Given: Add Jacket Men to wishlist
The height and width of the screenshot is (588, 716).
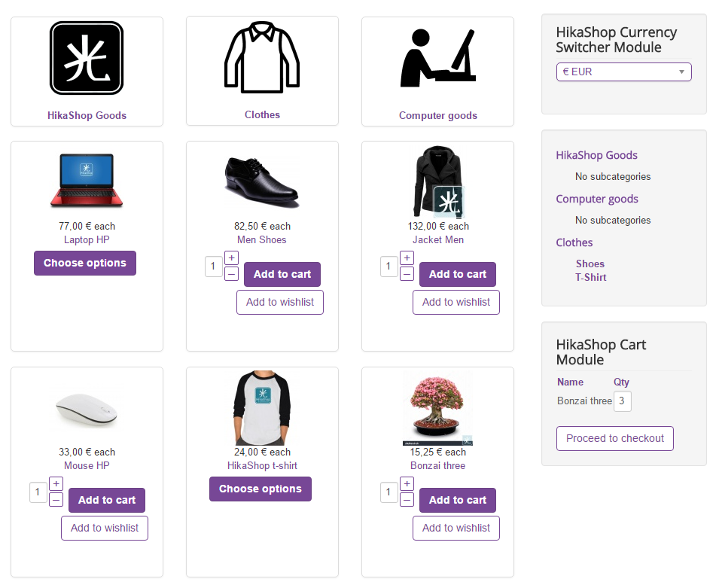Looking at the screenshot, I should (x=456, y=302).
